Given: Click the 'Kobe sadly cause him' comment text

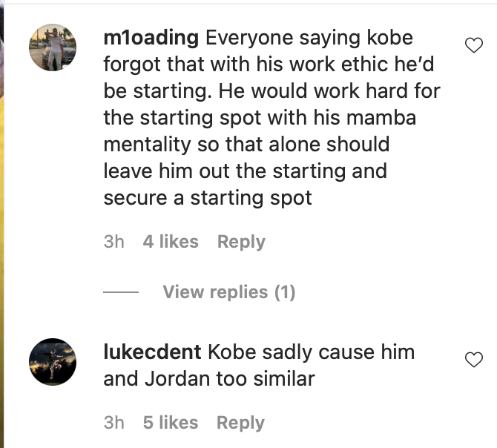Looking at the screenshot, I should 312,352.
